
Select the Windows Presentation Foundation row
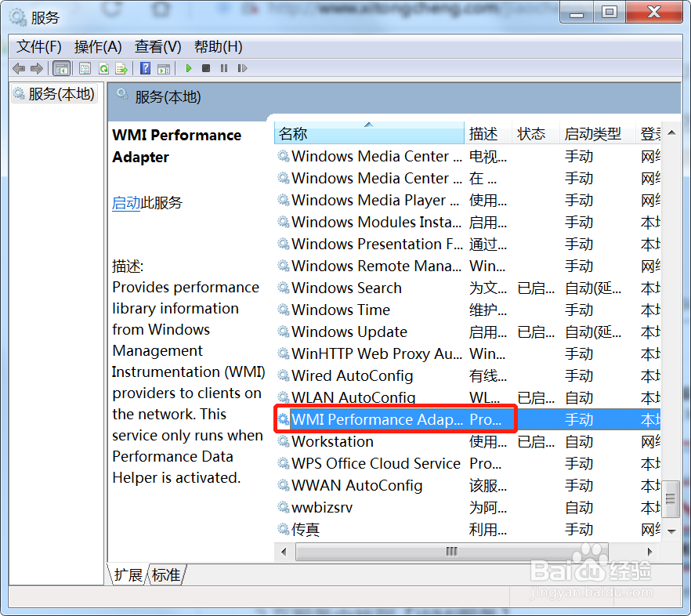point(467,244)
